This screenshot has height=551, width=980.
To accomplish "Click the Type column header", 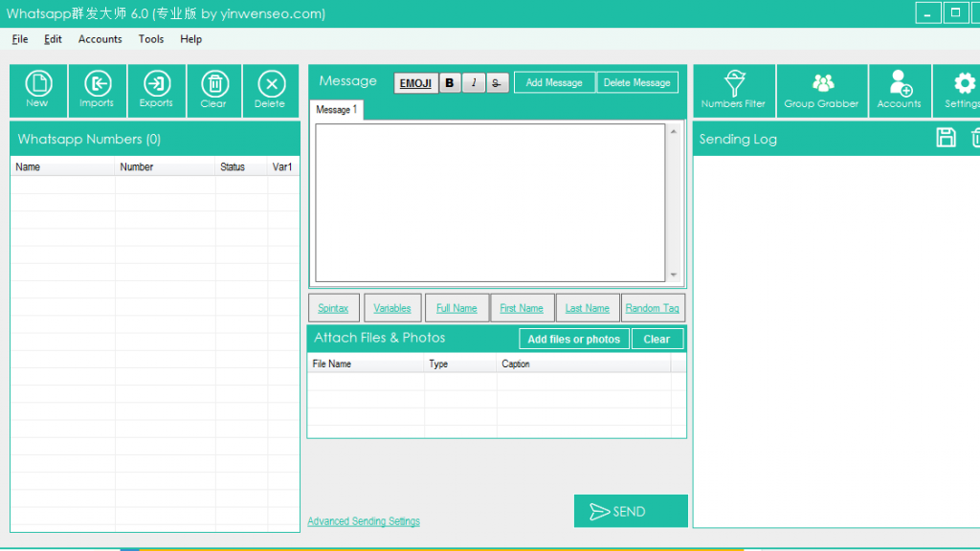I will [x=460, y=364].
